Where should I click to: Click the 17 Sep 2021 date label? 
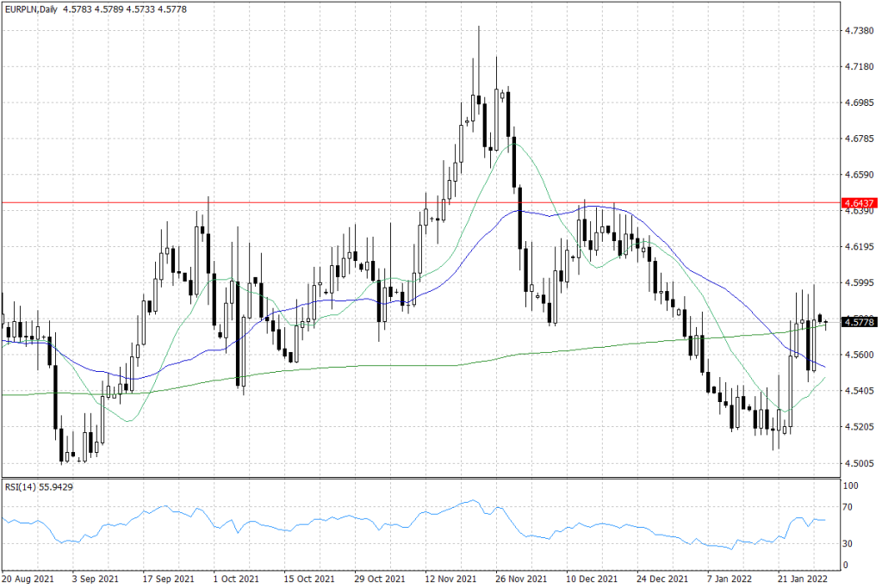pyautogui.click(x=167, y=579)
